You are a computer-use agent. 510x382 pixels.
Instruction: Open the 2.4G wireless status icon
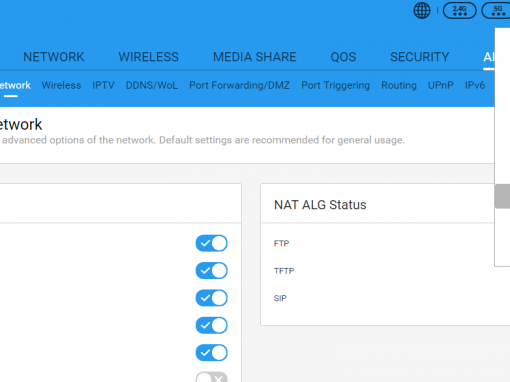[459, 11]
